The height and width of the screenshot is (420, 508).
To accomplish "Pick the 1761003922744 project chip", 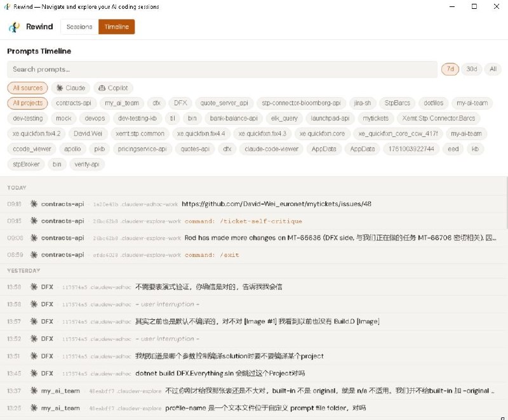I will tap(411, 149).
